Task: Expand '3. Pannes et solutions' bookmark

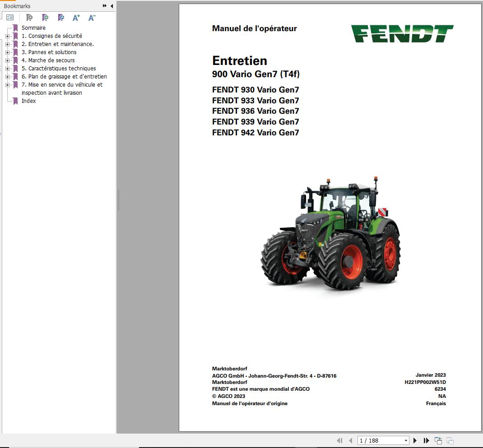Action: pyautogui.click(x=7, y=52)
